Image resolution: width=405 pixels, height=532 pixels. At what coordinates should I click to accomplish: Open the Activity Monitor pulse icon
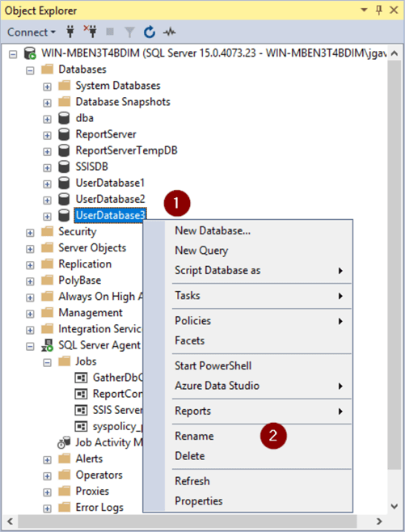pos(169,32)
